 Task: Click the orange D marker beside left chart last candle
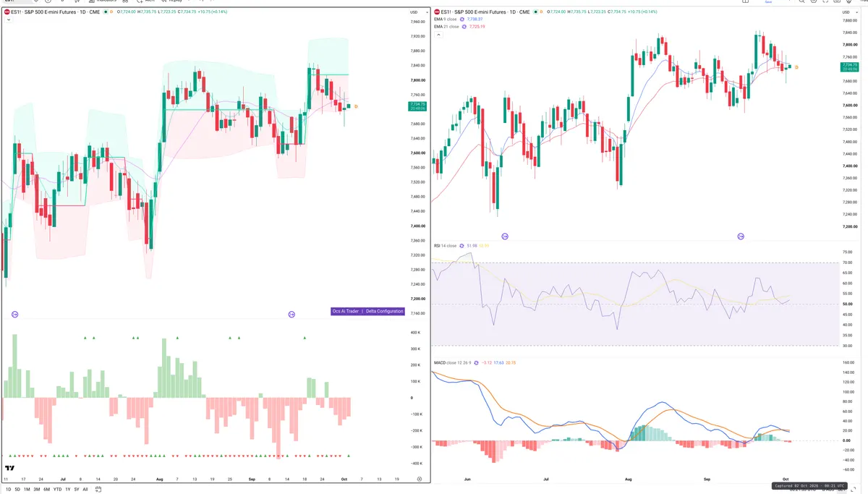[356, 106]
